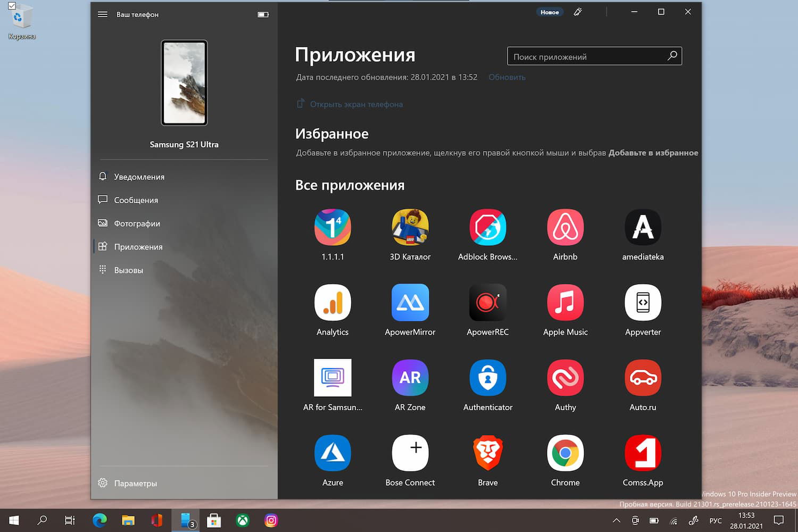798x532 pixels.
Task: Open Apple Music
Action: [x=564, y=302]
